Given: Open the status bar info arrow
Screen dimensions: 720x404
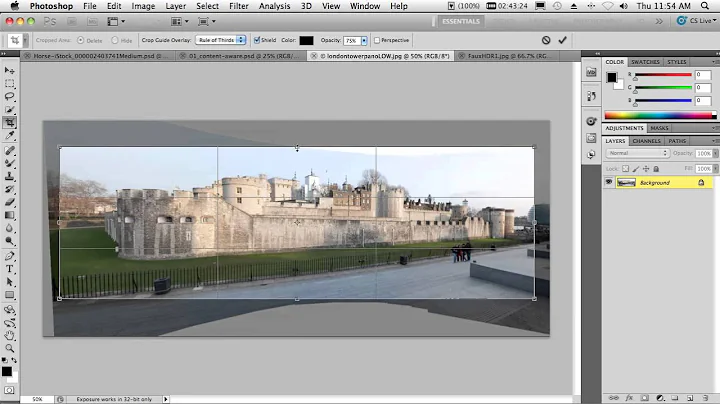Looking at the screenshot, I should click(x=166, y=399).
